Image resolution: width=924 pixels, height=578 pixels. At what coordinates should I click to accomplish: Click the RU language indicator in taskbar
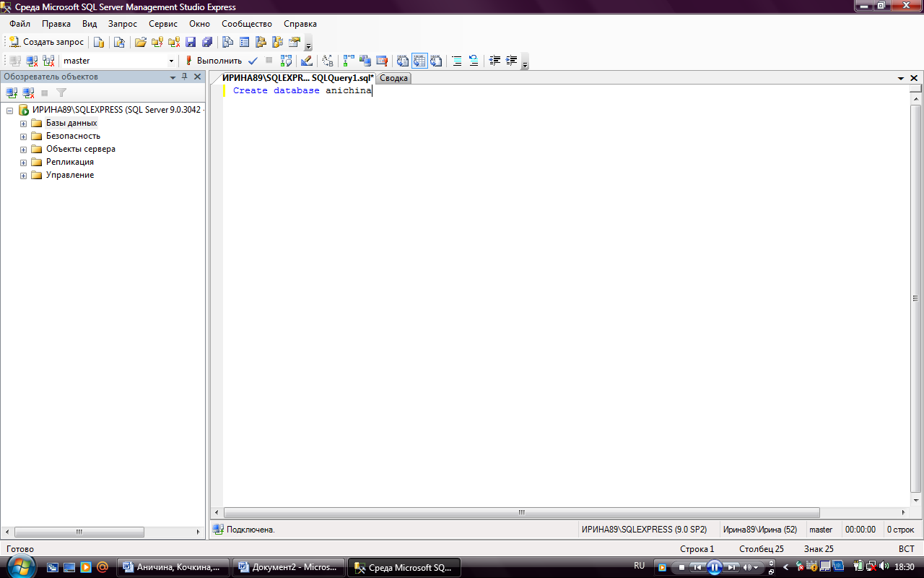point(639,566)
